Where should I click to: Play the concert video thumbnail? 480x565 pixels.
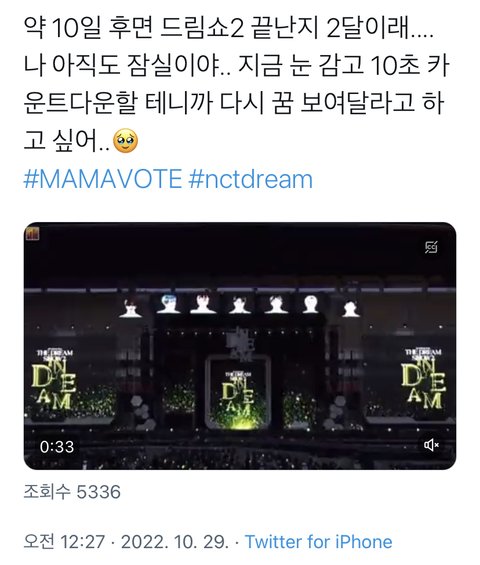point(240,346)
